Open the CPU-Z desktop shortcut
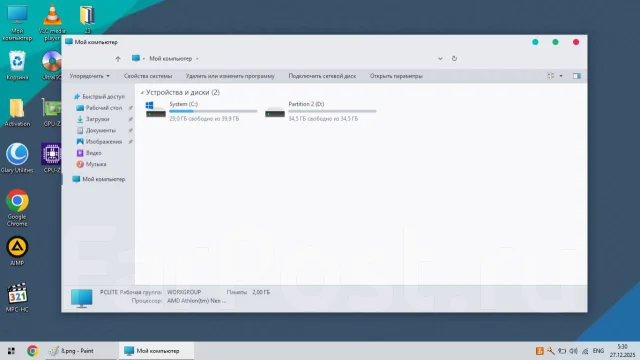640x360 pixels. [51, 158]
